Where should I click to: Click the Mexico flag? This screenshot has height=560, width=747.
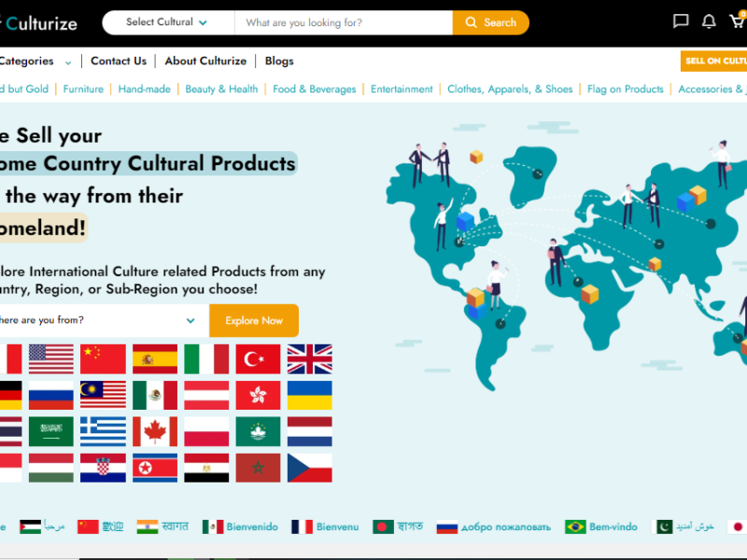coord(154,395)
